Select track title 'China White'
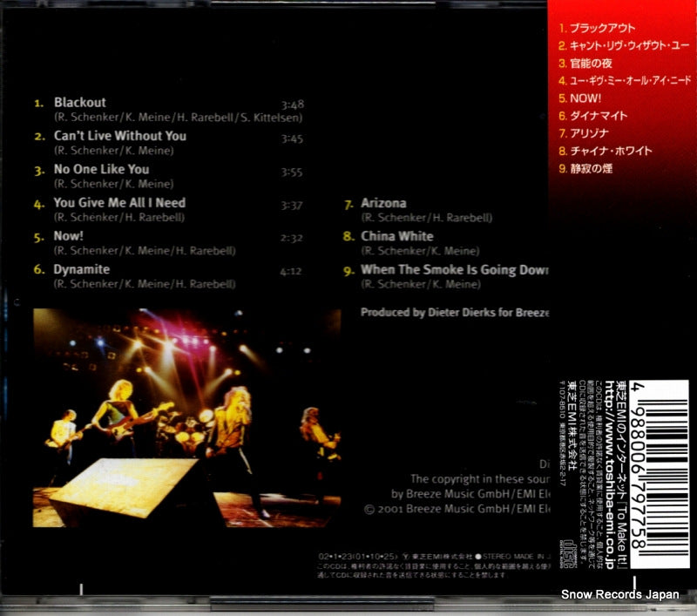Screen dimensions: 697x616 tap(397, 236)
